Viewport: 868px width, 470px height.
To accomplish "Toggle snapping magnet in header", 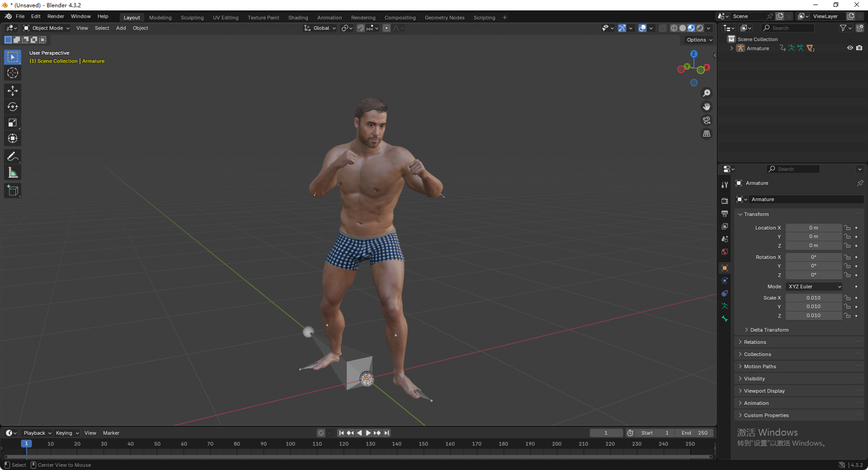I will [361, 28].
